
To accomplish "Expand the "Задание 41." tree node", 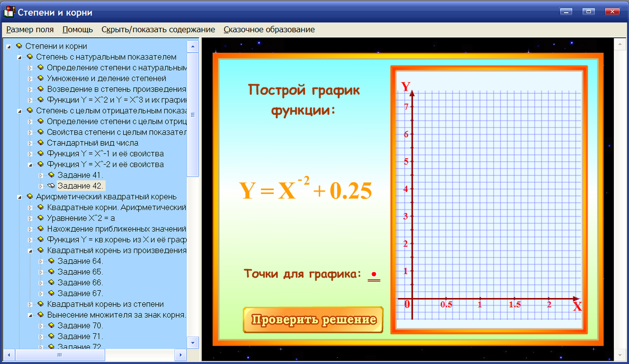I will (42, 174).
